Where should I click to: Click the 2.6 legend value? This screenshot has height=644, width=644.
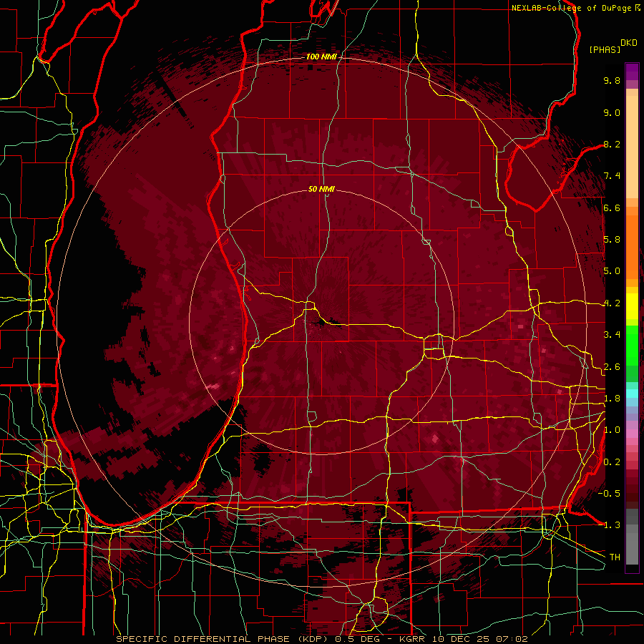612,367
